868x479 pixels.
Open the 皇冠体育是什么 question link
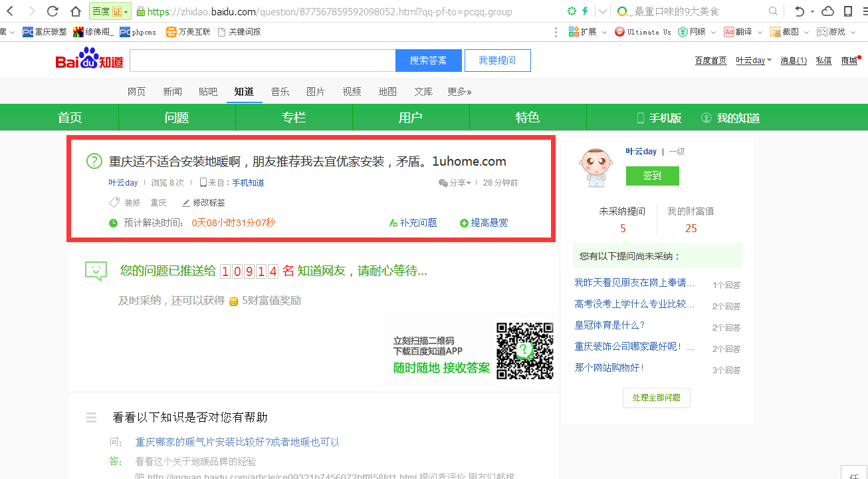click(609, 325)
